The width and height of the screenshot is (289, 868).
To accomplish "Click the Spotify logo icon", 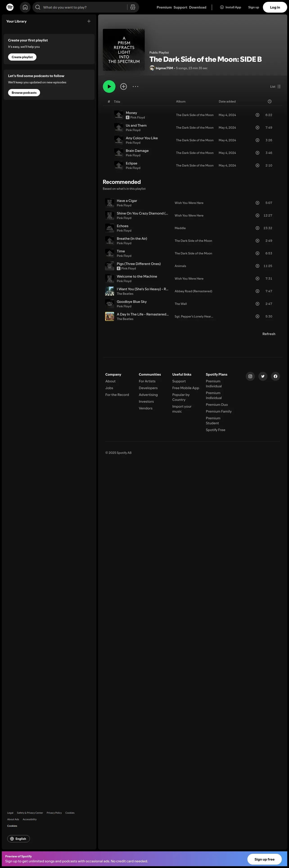I will pos(10,7).
